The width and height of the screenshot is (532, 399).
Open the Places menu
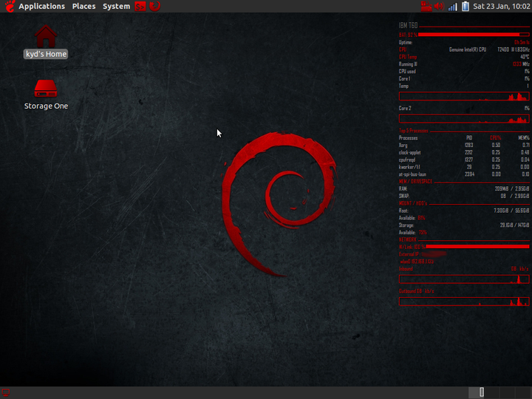[83, 6]
